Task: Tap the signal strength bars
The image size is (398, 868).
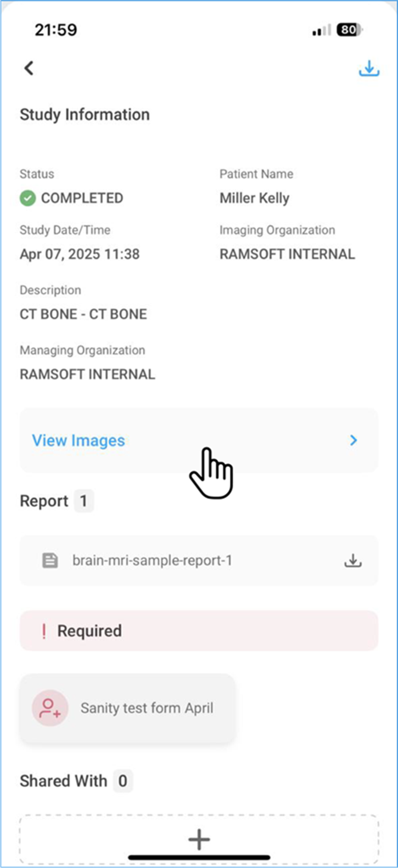Action: coord(321,30)
